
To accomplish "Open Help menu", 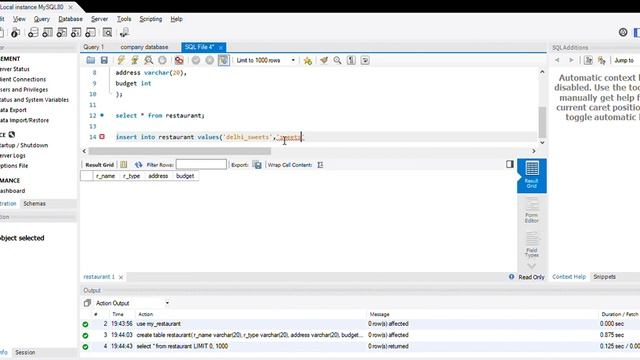I will point(176,19).
